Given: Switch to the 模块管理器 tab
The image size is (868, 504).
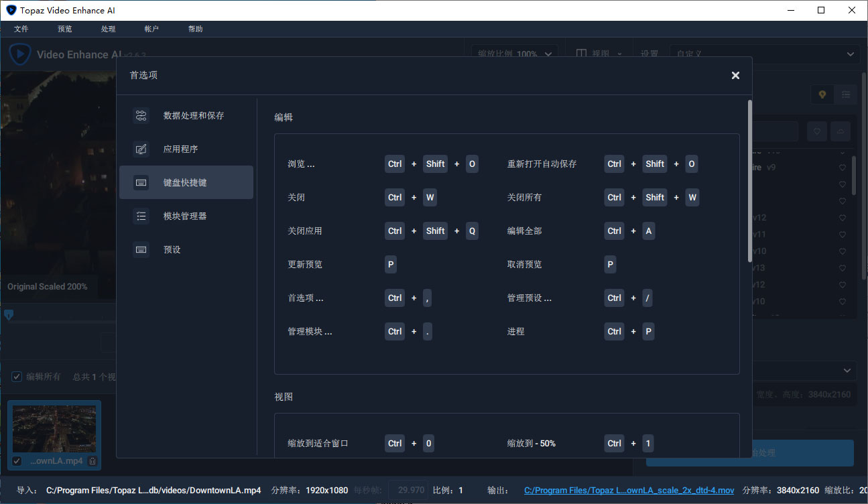Looking at the screenshot, I should click(x=186, y=216).
